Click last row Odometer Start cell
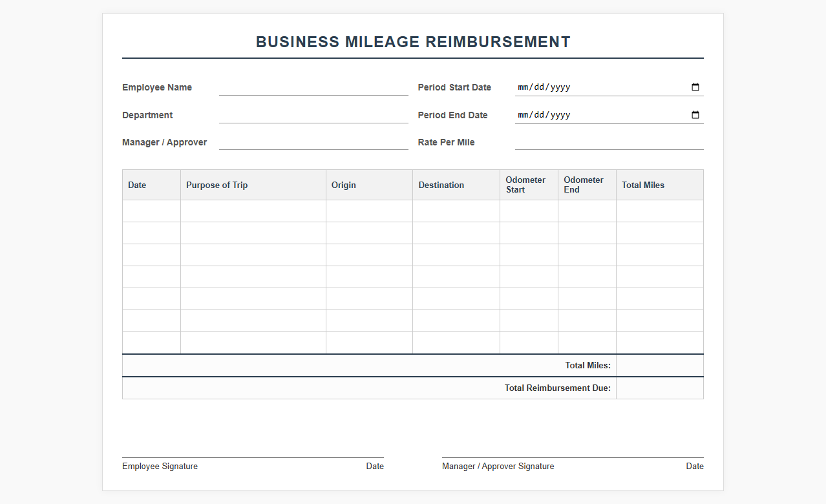Viewport: 826px width, 504px height. [x=529, y=343]
